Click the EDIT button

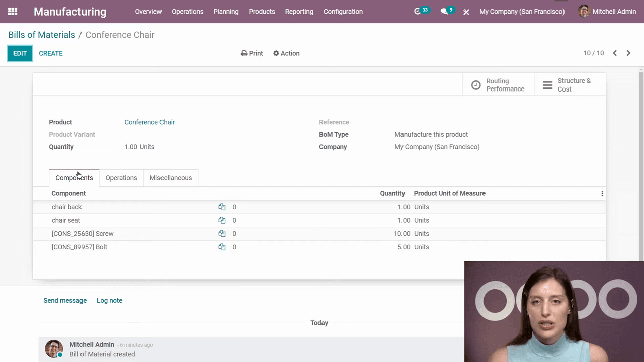(x=20, y=53)
